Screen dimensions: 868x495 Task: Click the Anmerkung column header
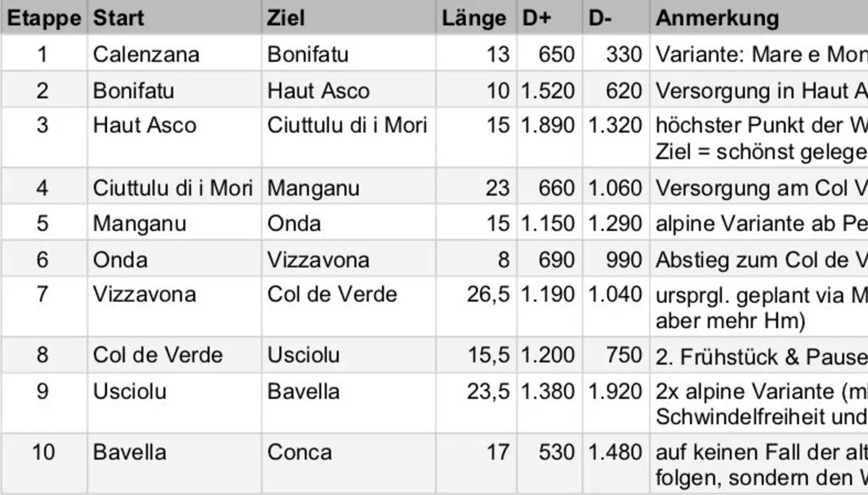[717, 18]
